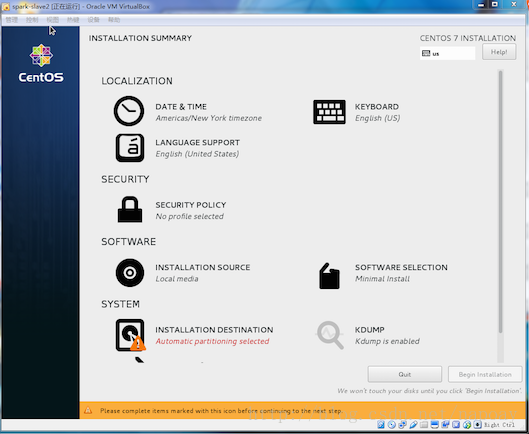Image resolution: width=529 pixels, height=434 pixels.
Task: Select 'Americas/New York timezone' text
Action: (208, 118)
